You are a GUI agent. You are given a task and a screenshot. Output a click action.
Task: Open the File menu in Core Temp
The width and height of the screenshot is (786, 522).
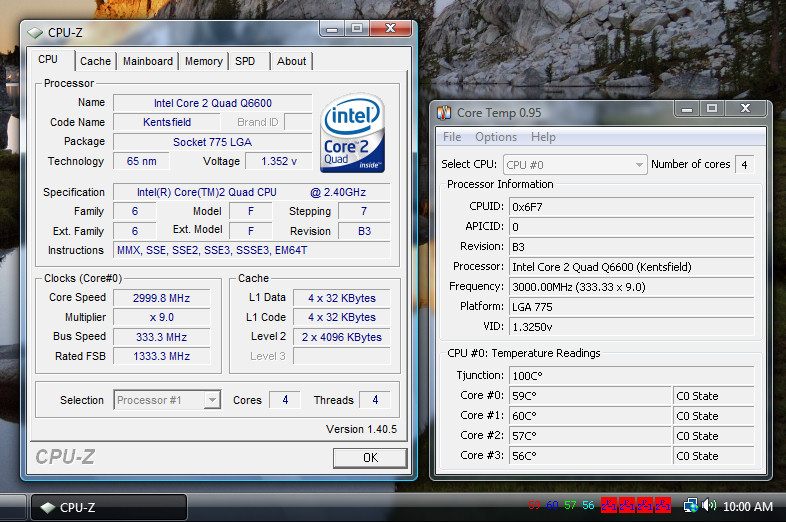click(452, 137)
